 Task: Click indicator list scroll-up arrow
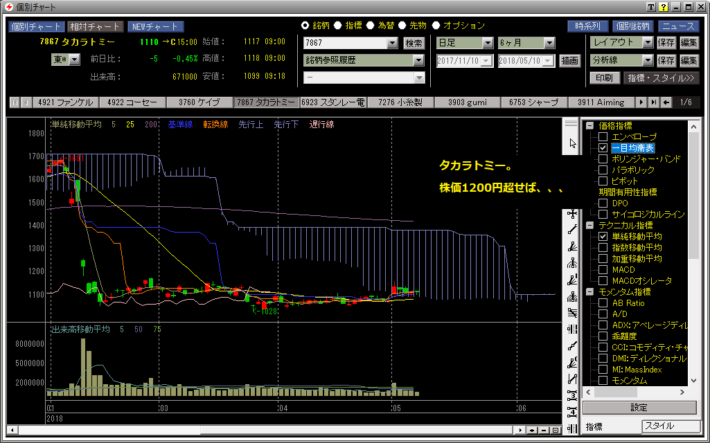click(694, 127)
